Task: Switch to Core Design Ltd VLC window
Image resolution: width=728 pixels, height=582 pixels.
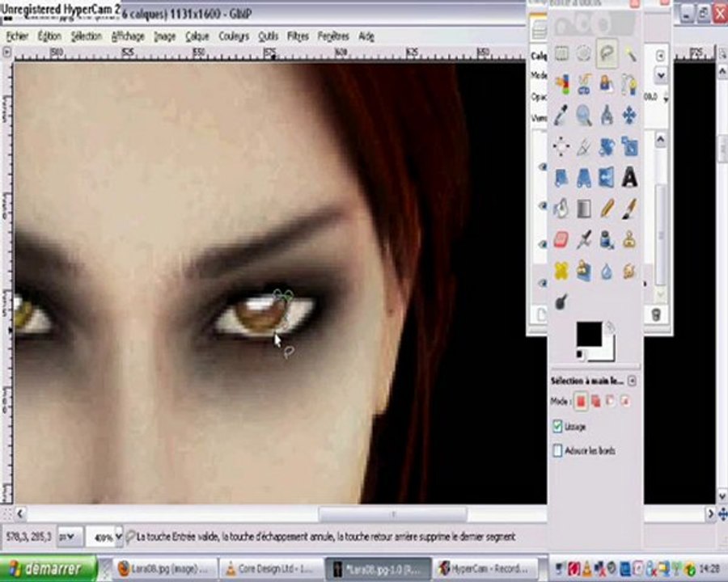Action: click(x=271, y=568)
